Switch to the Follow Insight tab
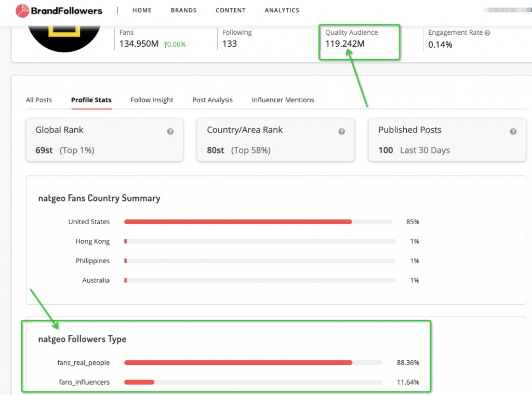 pyautogui.click(x=152, y=100)
